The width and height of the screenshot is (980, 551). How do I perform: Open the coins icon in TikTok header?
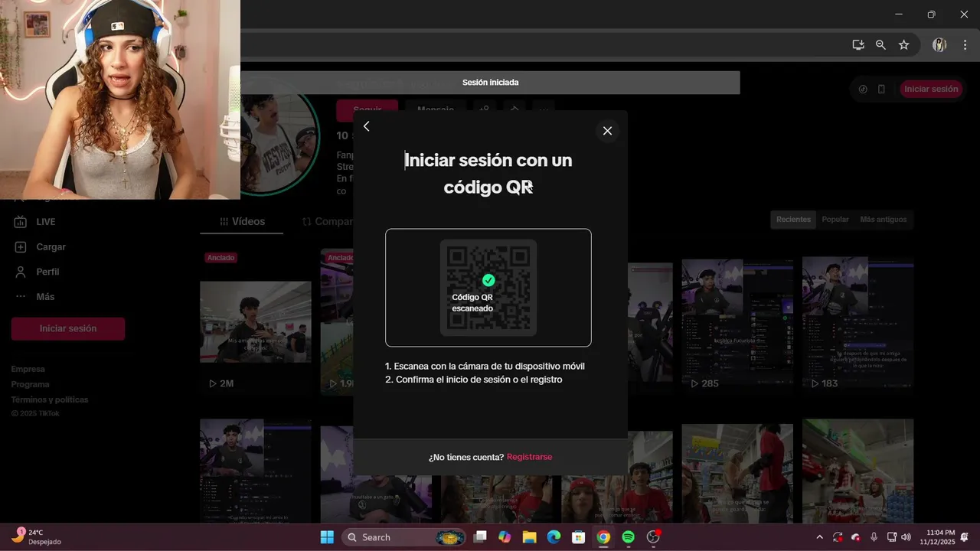[863, 89]
